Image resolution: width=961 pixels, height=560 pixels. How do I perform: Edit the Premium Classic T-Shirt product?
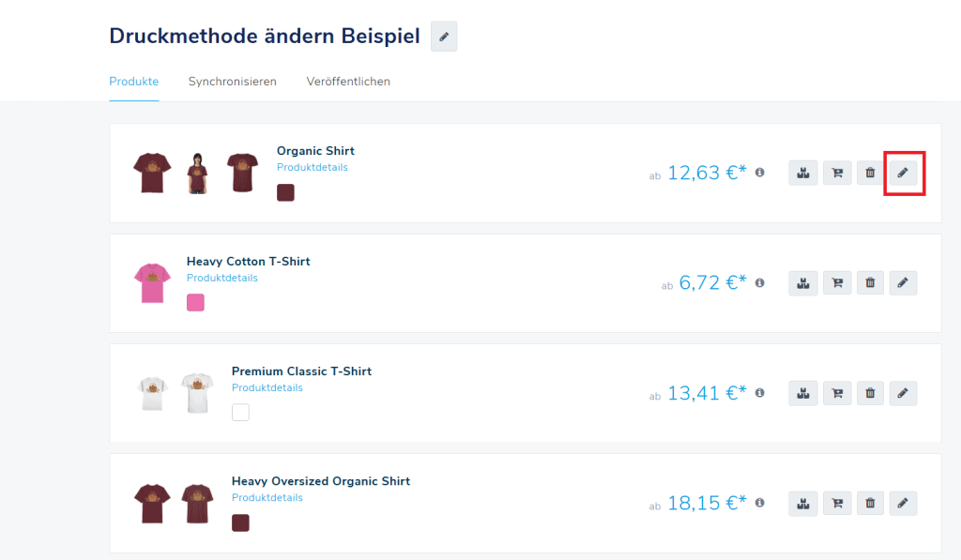tap(903, 393)
